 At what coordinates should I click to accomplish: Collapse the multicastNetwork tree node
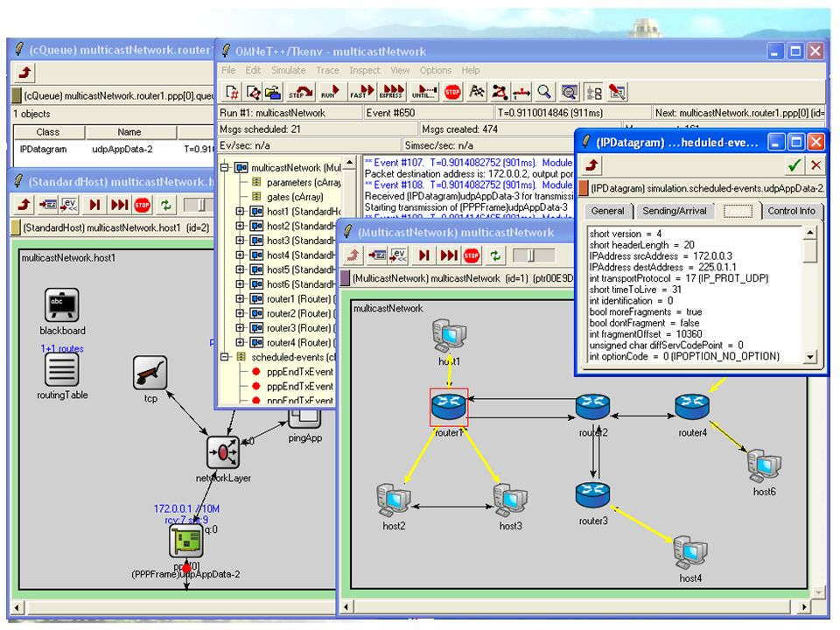coord(225,168)
